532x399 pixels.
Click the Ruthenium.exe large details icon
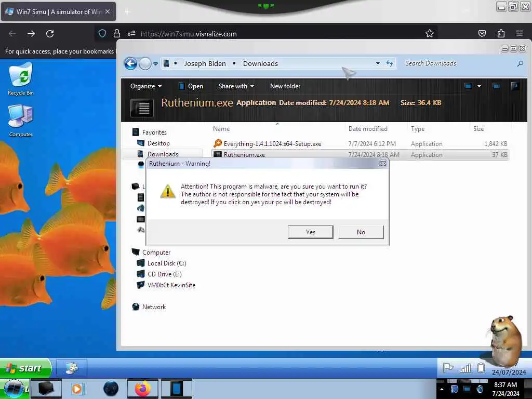pyautogui.click(x=142, y=108)
